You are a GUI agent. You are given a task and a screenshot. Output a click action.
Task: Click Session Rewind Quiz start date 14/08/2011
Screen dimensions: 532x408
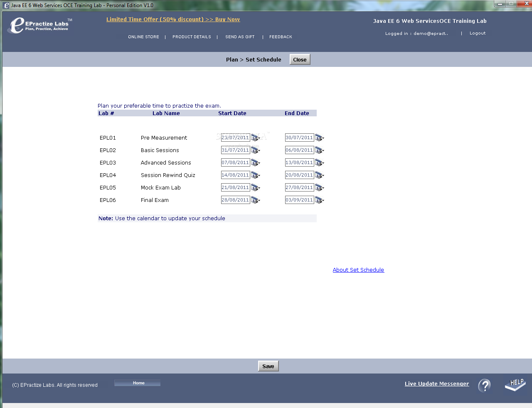236,175
